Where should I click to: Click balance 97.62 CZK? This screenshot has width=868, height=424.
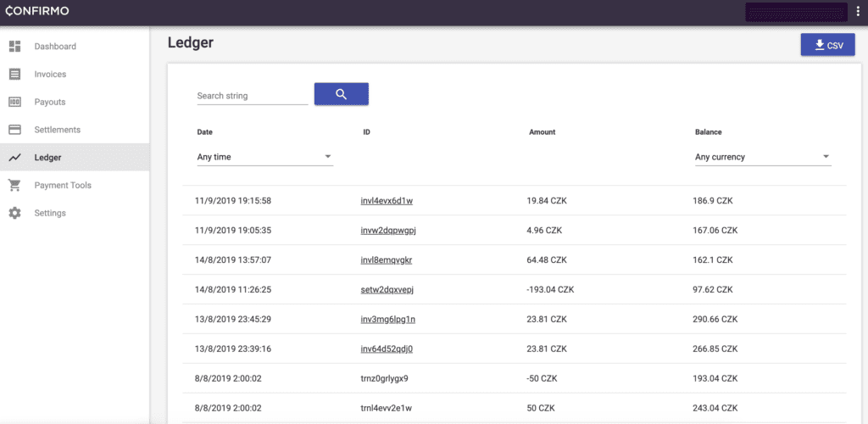(712, 289)
